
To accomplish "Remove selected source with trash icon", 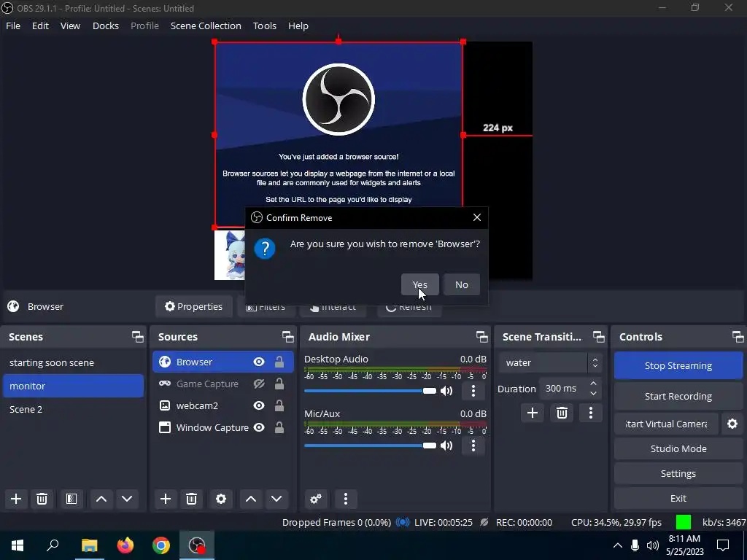I will point(191,499).
